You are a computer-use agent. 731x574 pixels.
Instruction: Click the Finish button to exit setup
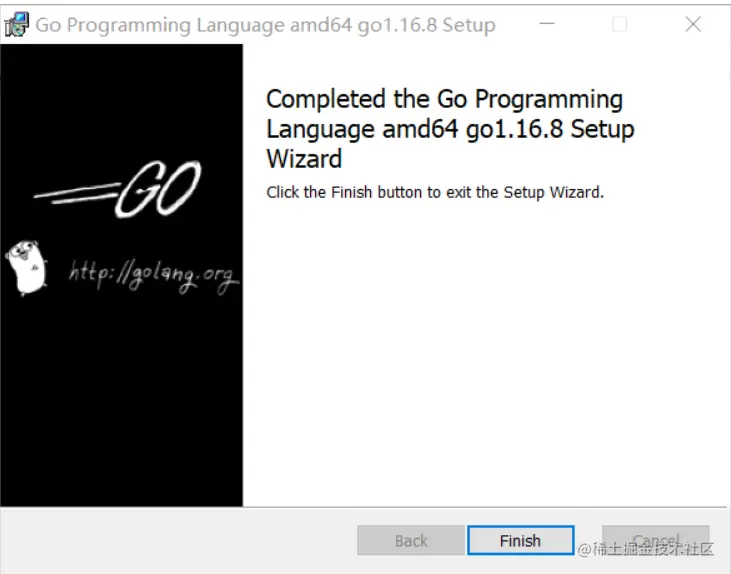520,540
